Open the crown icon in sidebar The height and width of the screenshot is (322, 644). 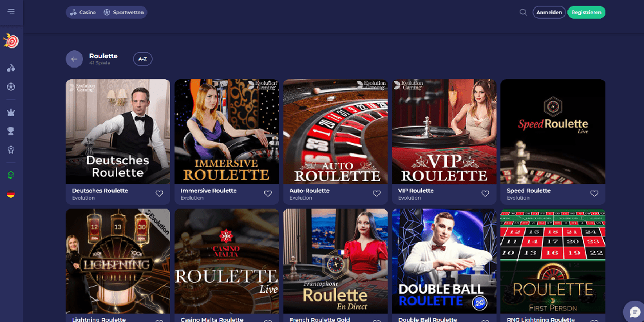click(11, 113)
